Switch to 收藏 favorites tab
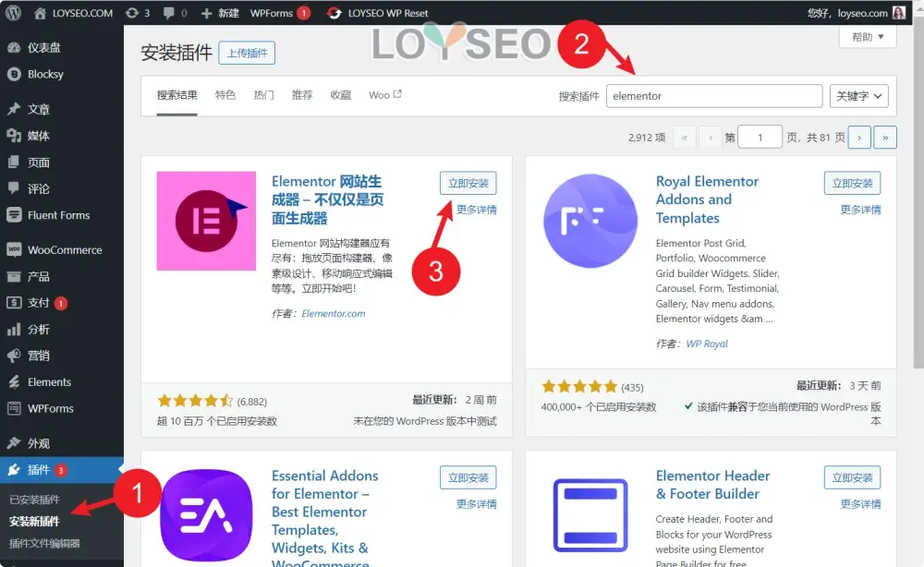 (x=341, y=95)
